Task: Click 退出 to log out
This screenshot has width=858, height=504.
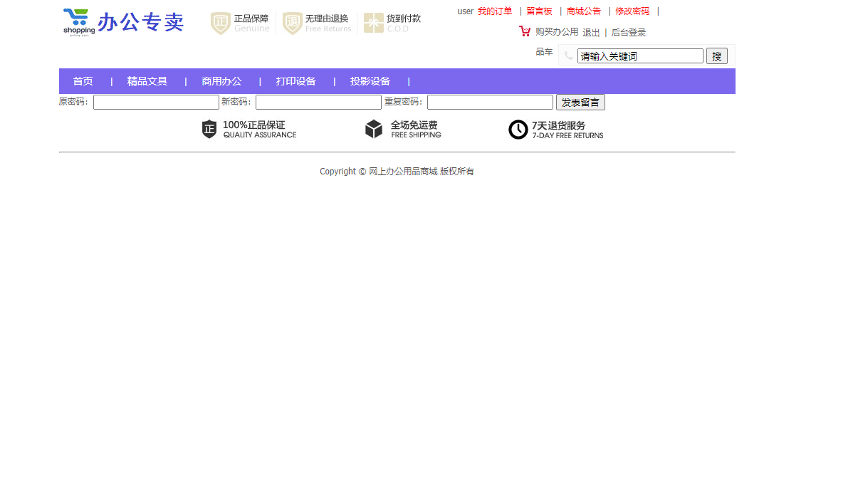Action: pos(590,32)
